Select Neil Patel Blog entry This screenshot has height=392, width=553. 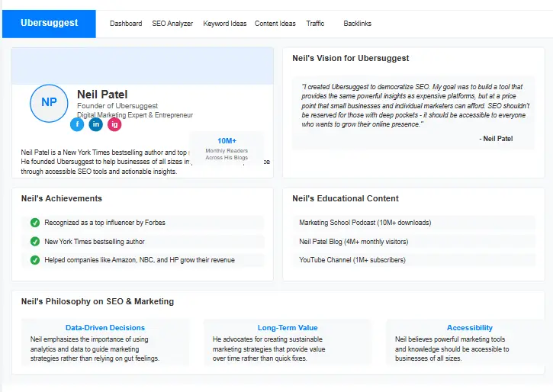coord(413,242)
